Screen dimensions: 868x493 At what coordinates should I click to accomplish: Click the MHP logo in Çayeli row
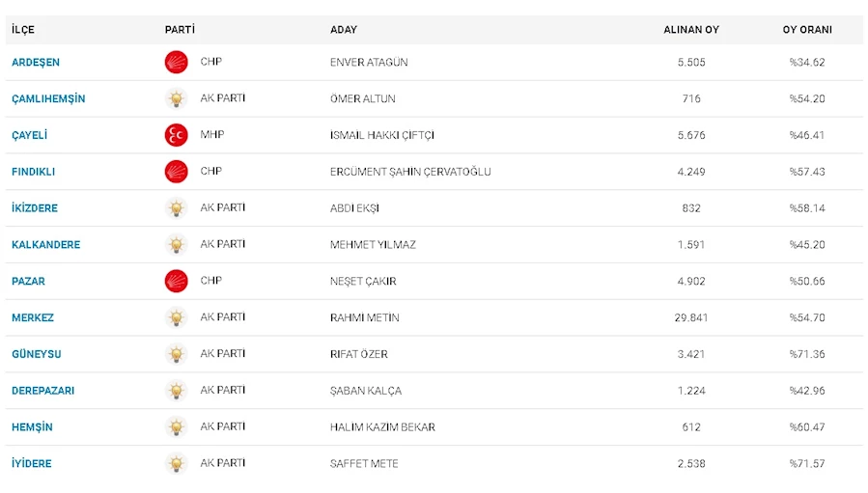click(176, 135)
